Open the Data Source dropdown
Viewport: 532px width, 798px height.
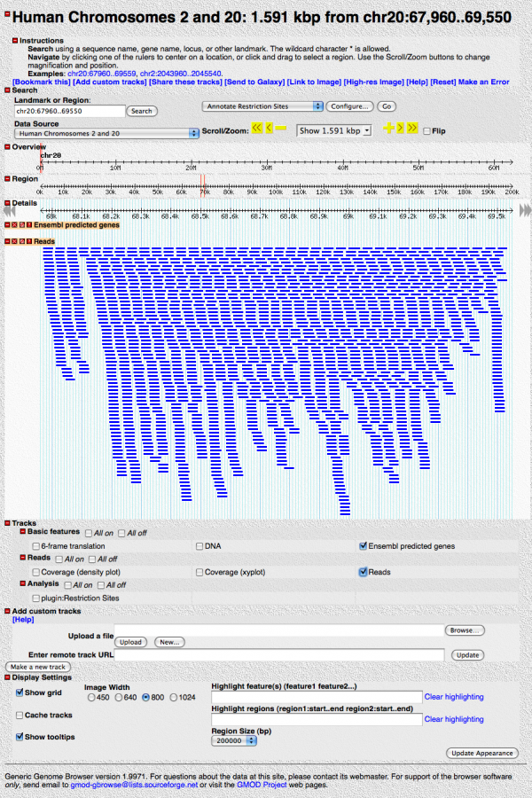click(106, 133)
